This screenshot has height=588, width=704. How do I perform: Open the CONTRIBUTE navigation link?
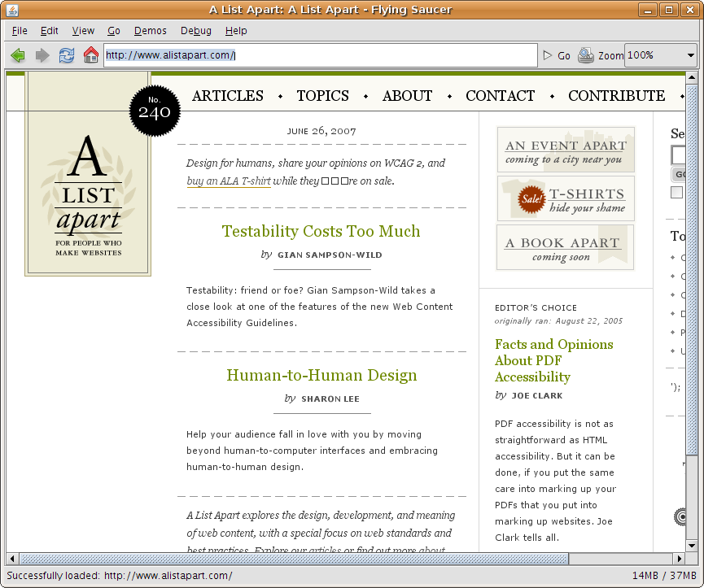[616, 95]
